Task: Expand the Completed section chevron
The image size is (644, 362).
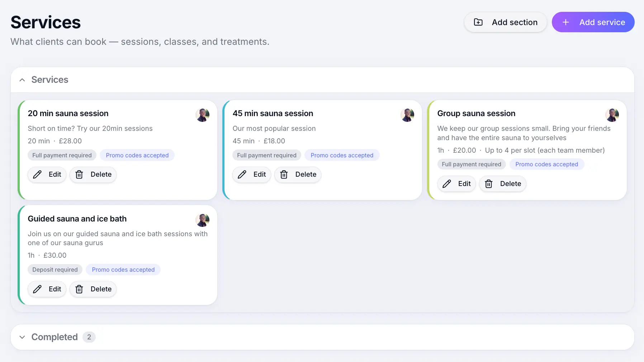Action: [x=22, y=337]
